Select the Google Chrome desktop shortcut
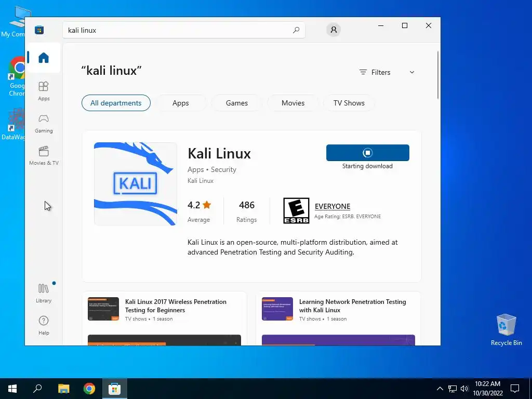Screen dimensions: 532x399 tap(16, 77)
